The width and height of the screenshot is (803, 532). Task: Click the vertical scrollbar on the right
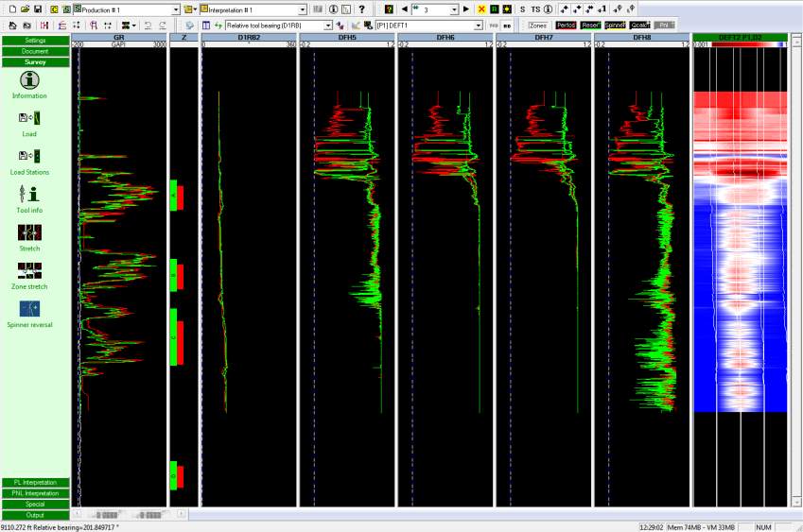point(796,270)
